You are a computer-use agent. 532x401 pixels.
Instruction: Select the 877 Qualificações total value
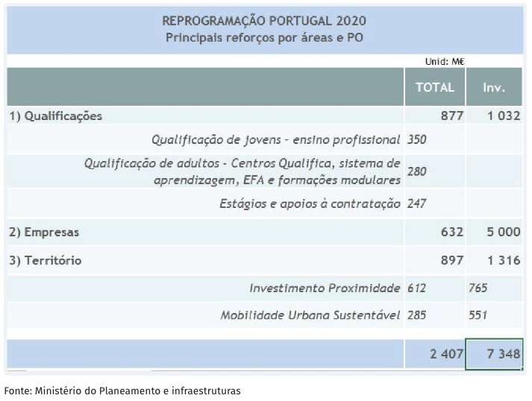(452, 116)
